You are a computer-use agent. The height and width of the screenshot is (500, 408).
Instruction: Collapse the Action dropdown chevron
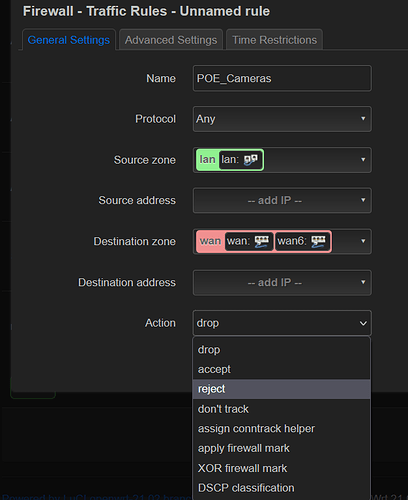point(363,323)
